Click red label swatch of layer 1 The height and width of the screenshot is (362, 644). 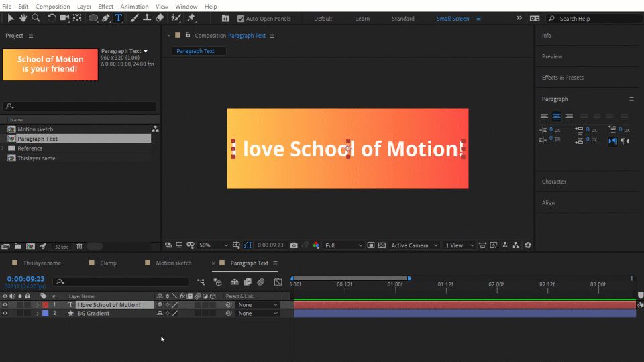click(x=46, y=305)
